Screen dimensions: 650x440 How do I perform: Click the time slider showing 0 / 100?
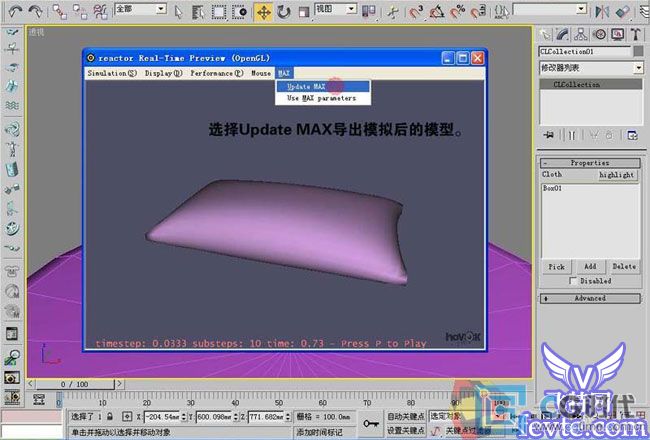(75, 384)
